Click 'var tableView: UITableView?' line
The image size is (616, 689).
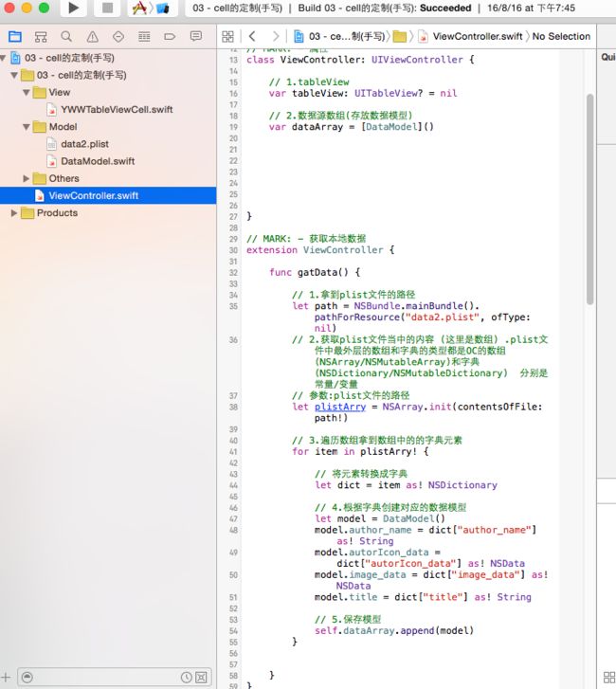(363, 93)
